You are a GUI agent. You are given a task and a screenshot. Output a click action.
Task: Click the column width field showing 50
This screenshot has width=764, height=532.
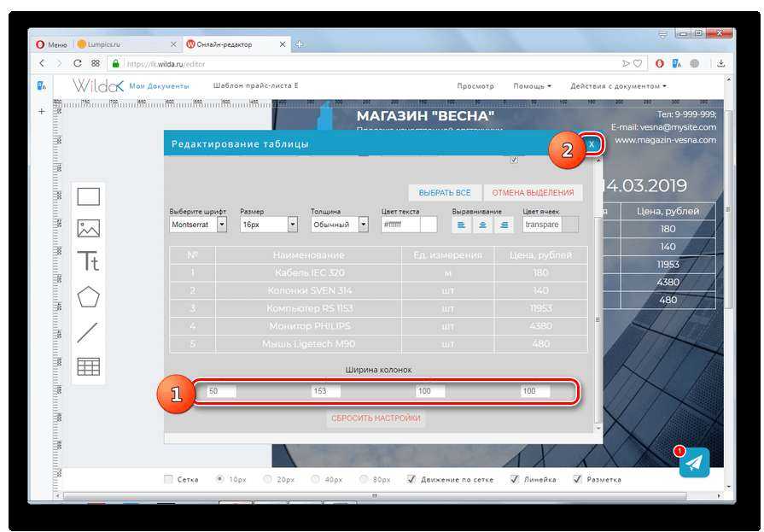tap(222, 391)
